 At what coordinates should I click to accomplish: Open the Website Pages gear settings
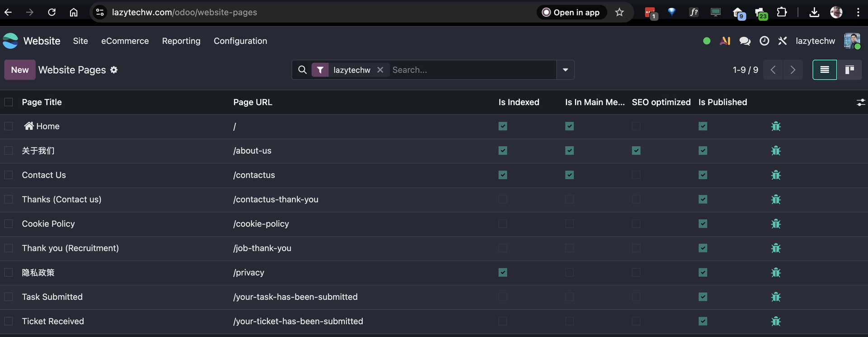(x=114, y=70)
